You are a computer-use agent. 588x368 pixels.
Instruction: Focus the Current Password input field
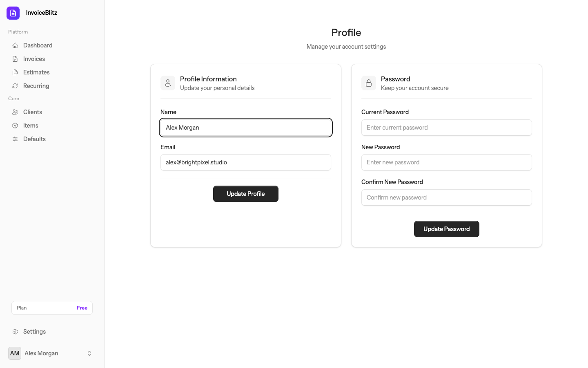click(446, 128)
